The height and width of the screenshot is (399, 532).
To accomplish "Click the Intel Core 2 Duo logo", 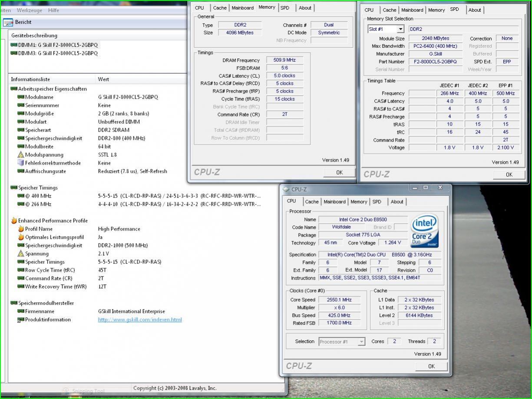I will pyautogui.click(x=425, y=231).
